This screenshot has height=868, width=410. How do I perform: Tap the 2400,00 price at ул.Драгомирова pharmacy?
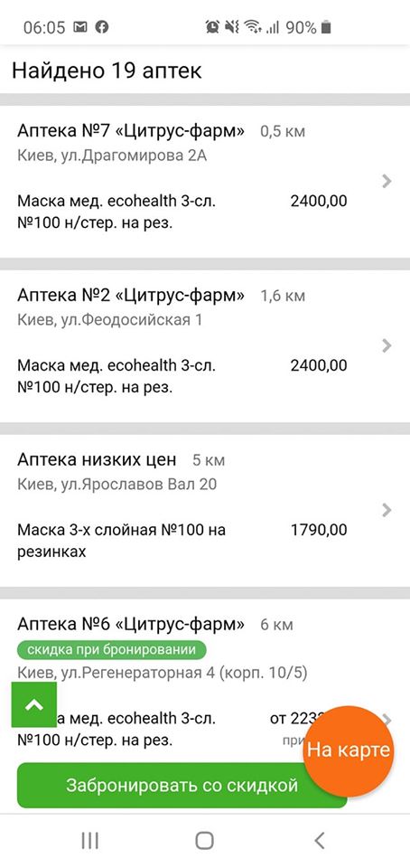pyautogui.click(x=319, y=201)
